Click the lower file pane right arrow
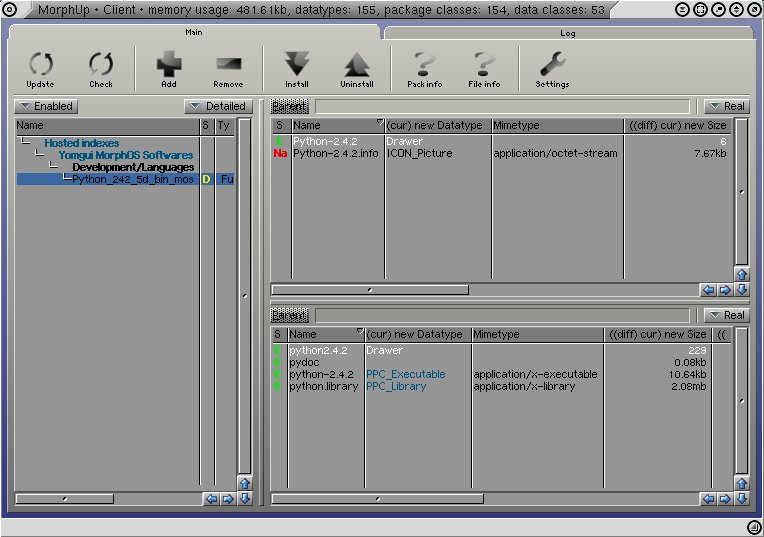Screen dimensions: 764x537 [725, 499]
